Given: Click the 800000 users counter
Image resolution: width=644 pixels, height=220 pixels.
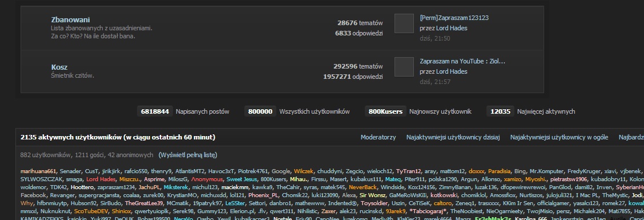Looking at the screenshot, I should (x=260, y=111).
